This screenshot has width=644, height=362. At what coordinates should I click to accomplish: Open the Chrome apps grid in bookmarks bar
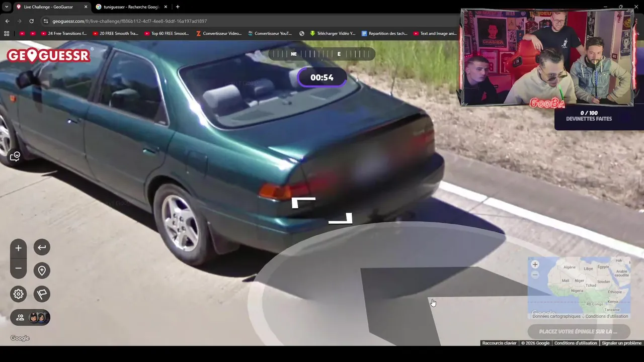click(x=7, y=34)
